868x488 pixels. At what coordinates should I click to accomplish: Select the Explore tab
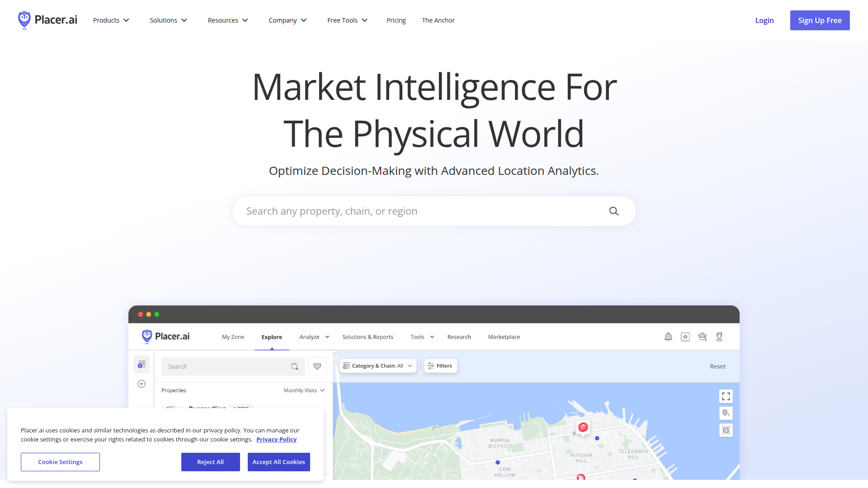tap(272, 337)
